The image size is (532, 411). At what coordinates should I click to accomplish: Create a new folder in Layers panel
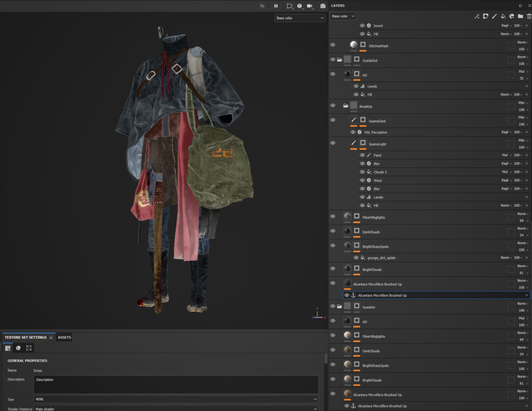point(520,16)
